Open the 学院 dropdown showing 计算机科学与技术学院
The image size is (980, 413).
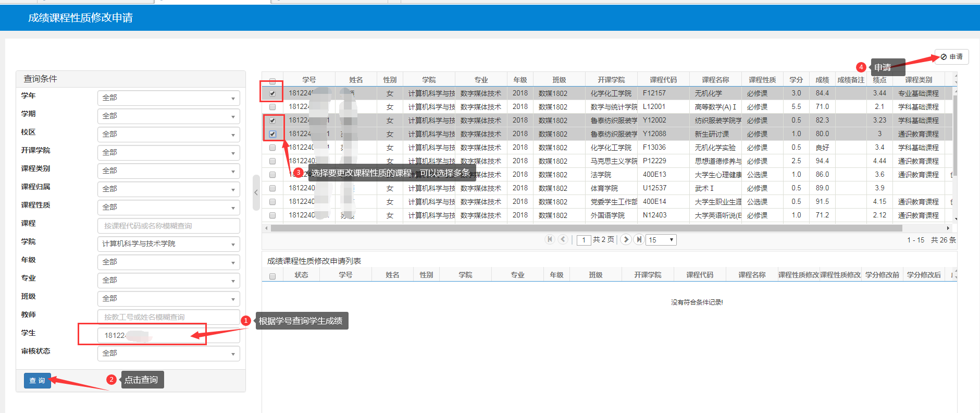[168, 244]
